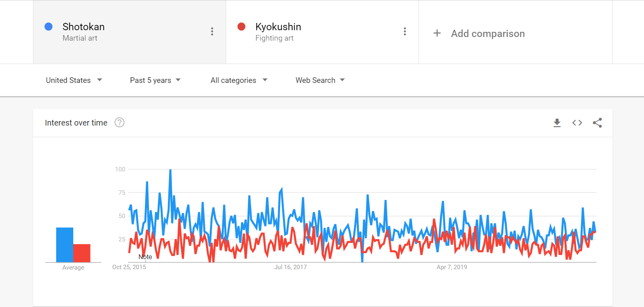The image size is (644, 307).
Task: Click the highest Shotokan peak at 100
Action: pyautogui.click(x=170, y=170)
